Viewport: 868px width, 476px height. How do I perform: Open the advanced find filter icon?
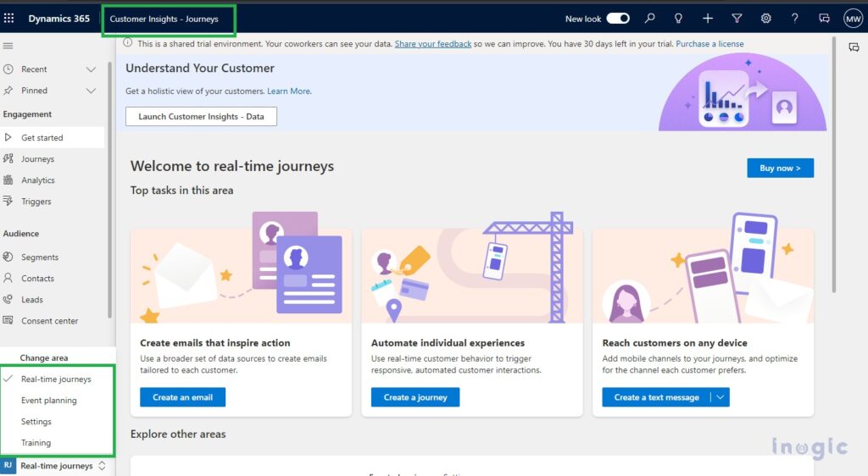coord(737,19)
